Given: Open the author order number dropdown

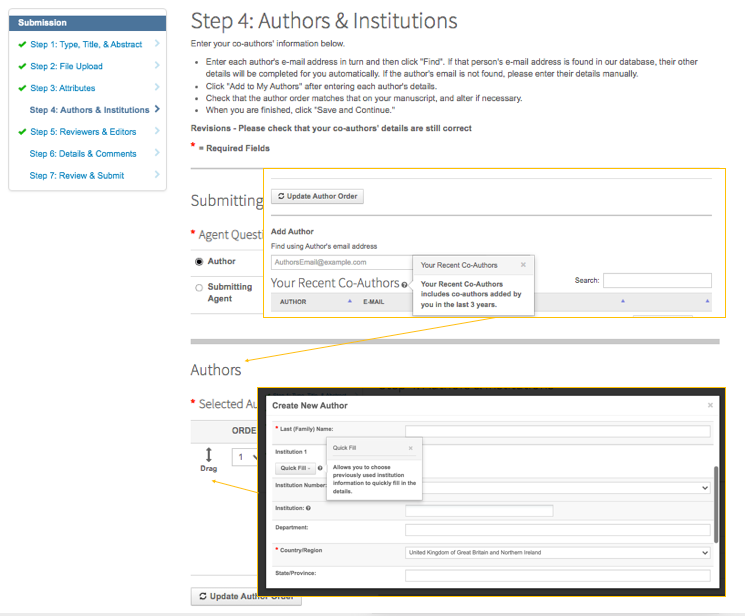Looking at the screenshot, I should pos(245,457).
